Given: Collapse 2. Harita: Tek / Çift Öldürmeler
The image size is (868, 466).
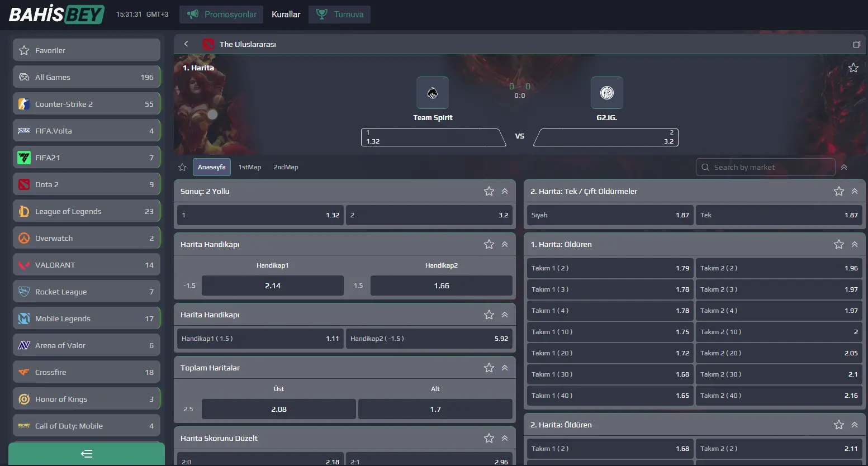Looking at the screenshot, I should click(855, 191).
